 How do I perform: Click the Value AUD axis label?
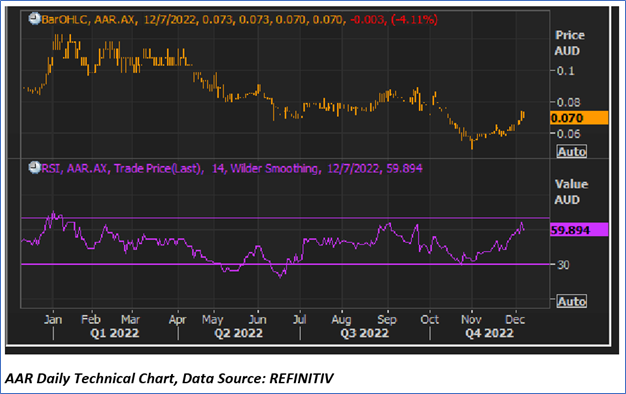pyautogui.click(x=571, y=192)
